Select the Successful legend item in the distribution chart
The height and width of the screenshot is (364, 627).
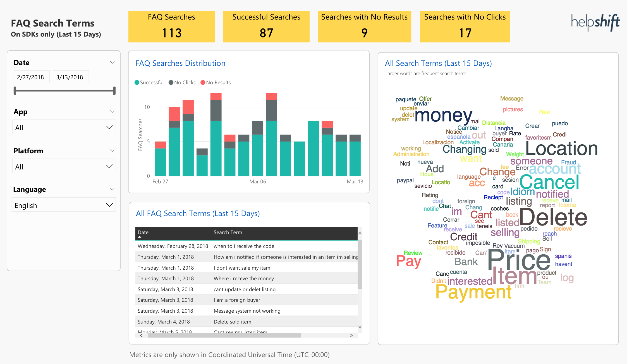coord(149,82)
